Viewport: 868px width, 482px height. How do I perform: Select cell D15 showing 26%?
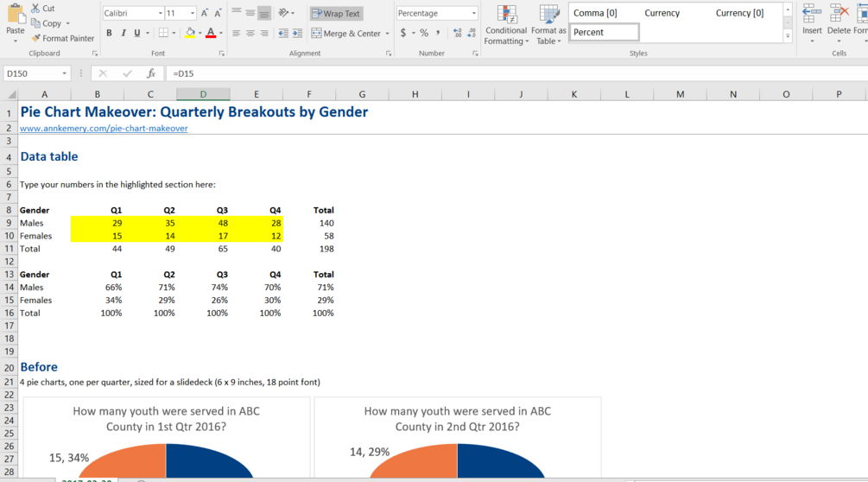203,300
